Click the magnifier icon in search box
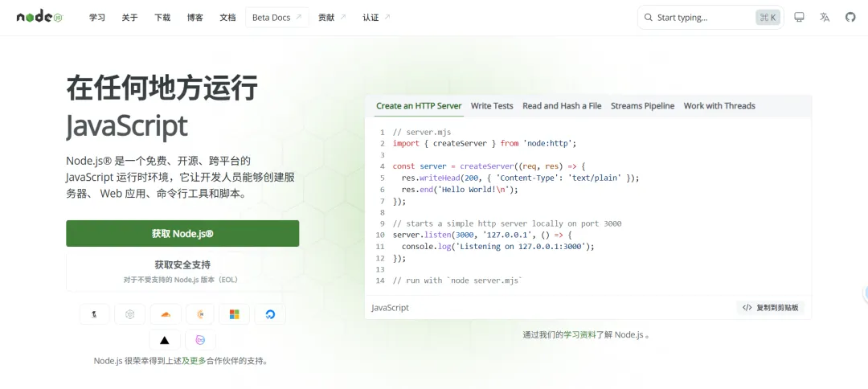This screenshot has width=868, height=389. coord(649,18)
